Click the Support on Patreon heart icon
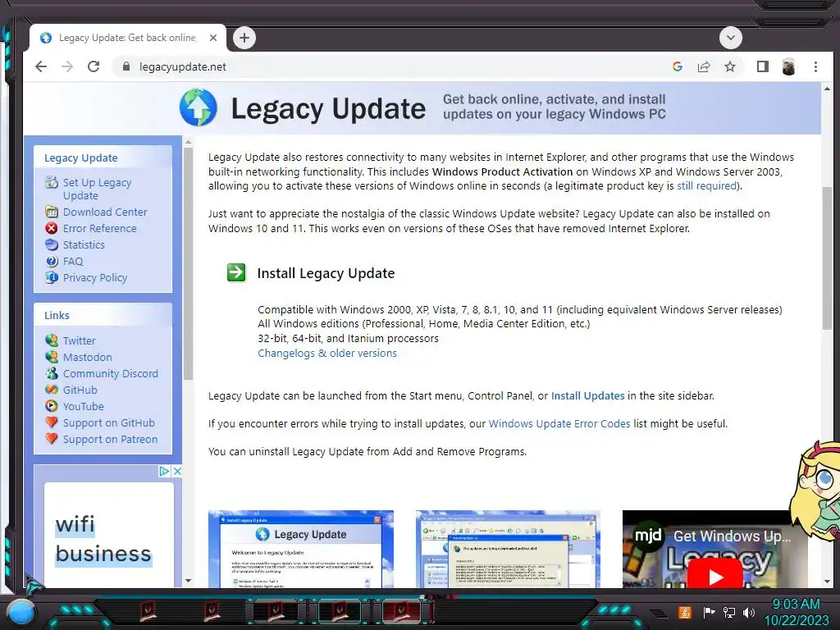 (52, 439)
